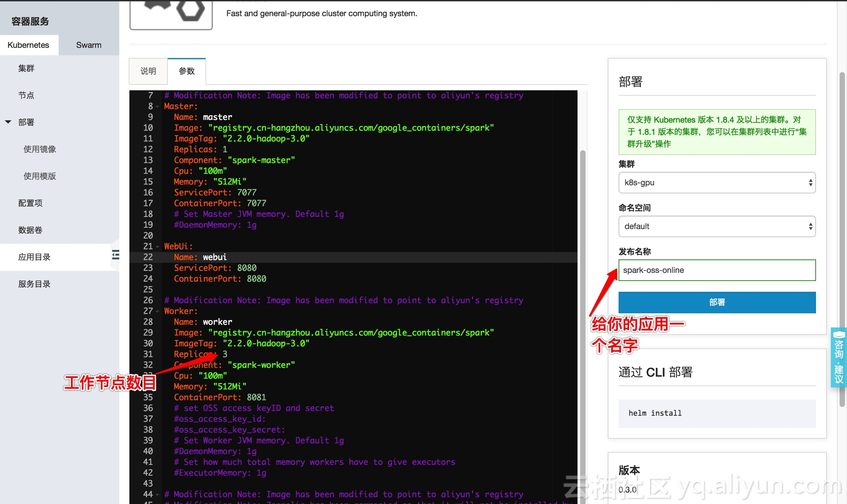This screenshot has height=504, width=847.
Task: Fold the WebUi block at line 21
Action: (157, 247)
